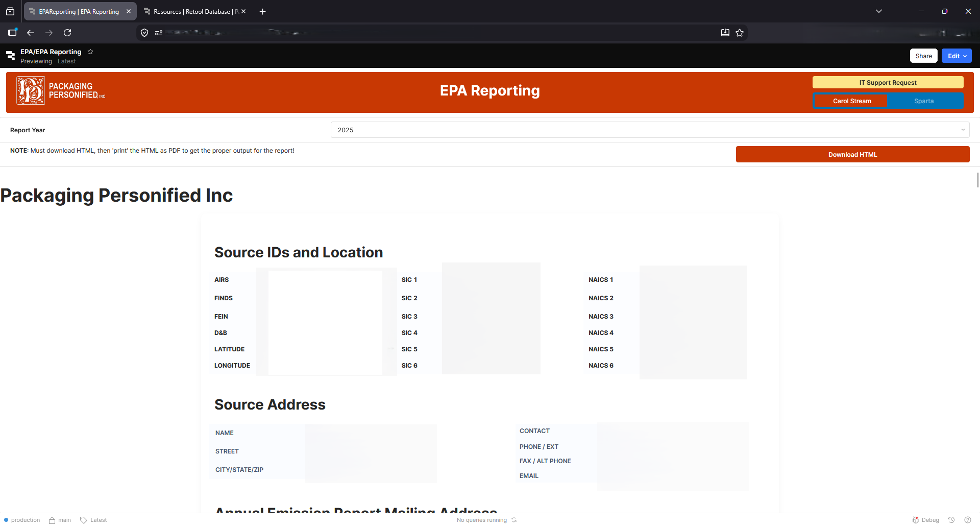The height and width of the screenshot is (527, 980).
Task: Click the help question mark icon
Action: (x=968, y=520)
